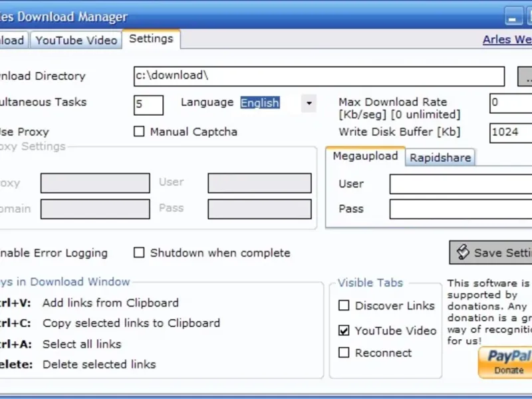Click 'Add links from Clipboard' text
Screen dimensions: 532x399
(110, 303)
